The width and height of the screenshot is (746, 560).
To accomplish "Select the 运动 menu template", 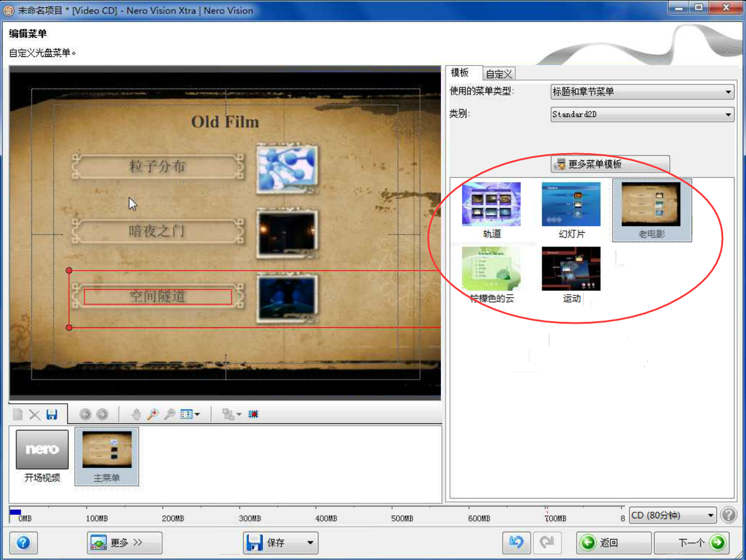I will point(571,275).
